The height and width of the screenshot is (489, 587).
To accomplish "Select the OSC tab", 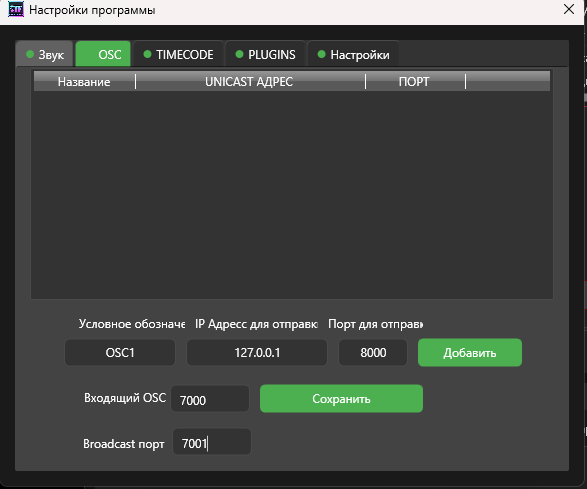I will coord(103,54).
